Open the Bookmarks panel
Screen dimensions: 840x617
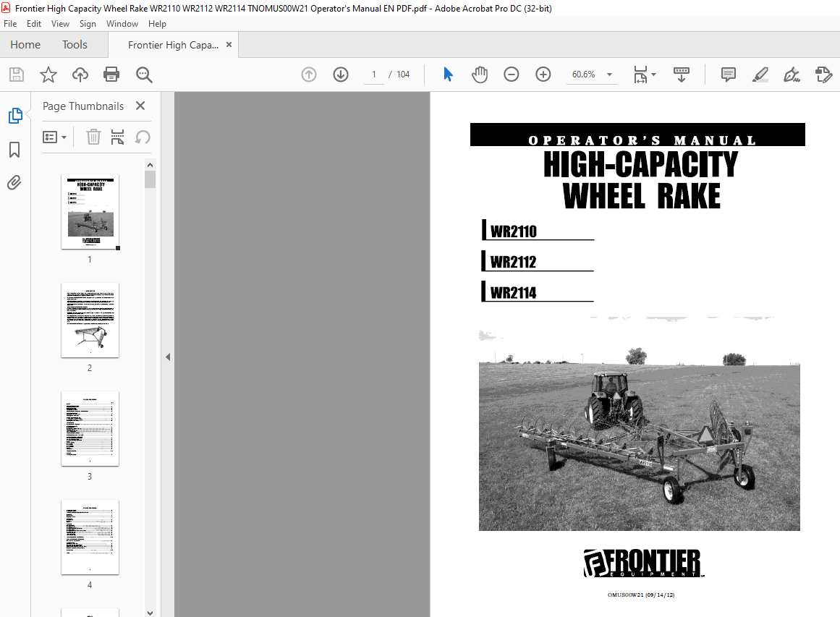pyautogui.click(x=14, y=150)
